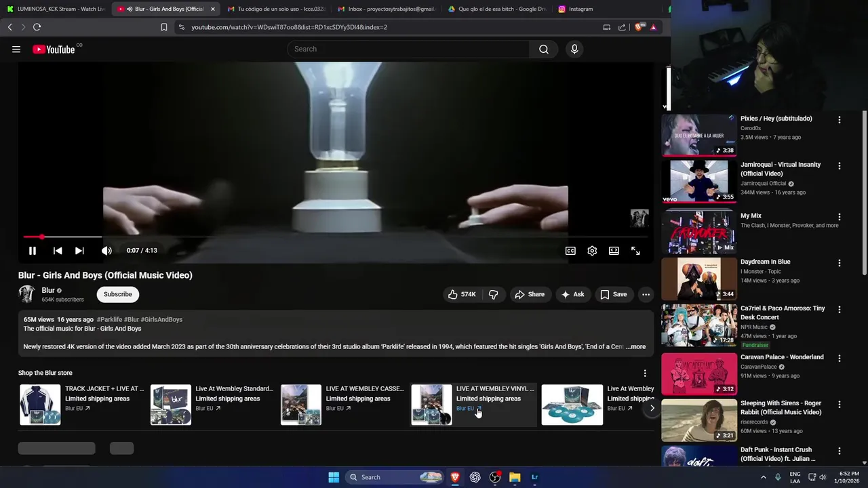Share the video
Viewport: 868px width, 488px height.
(x=530, y=294)
